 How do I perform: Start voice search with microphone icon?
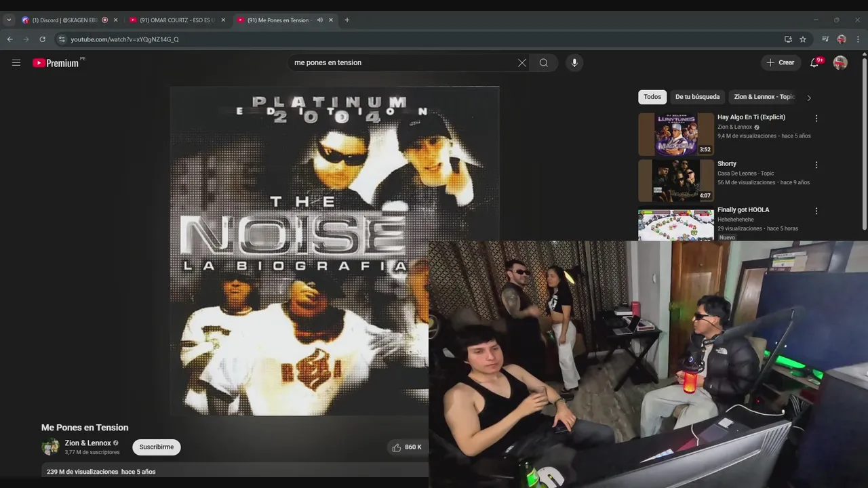coord(574,62)
